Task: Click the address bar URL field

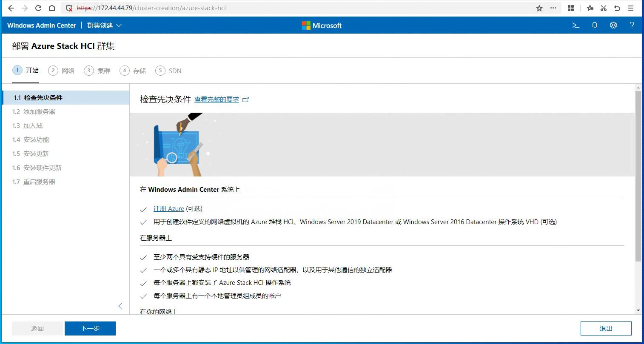Action: pyautogui.click(x=298, y=8)
